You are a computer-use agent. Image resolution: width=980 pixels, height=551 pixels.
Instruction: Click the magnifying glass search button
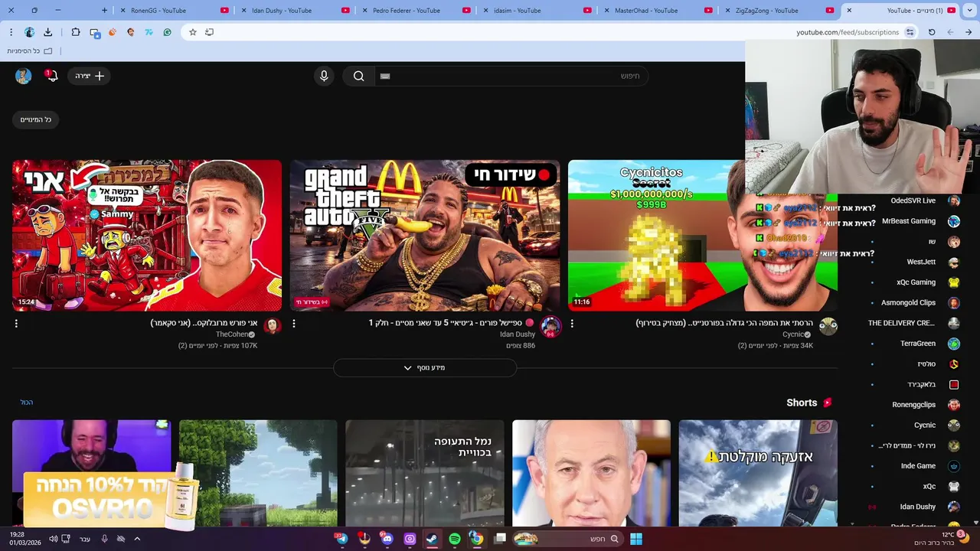click(358, 76)
